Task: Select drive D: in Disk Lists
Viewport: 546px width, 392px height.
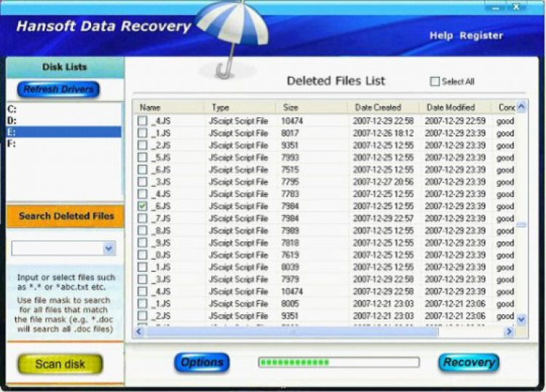Action: point(64,121)
